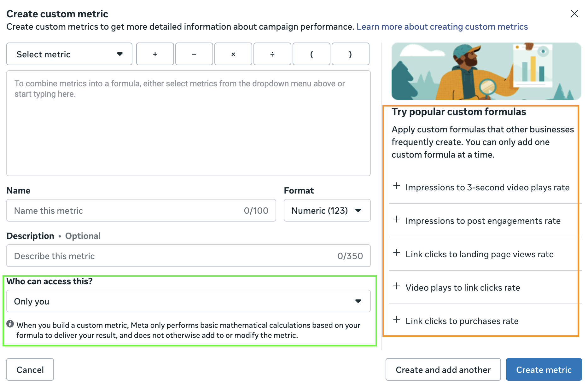The height and width of the screenshot is (388, 588).
Task: Open the Numeric (123) format dropdown
Action: 327,211
